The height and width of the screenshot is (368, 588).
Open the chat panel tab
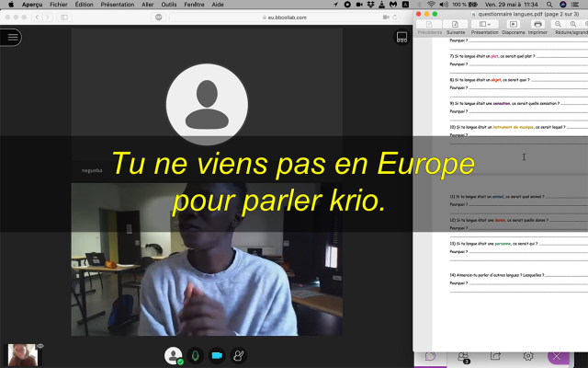[430, 356]
